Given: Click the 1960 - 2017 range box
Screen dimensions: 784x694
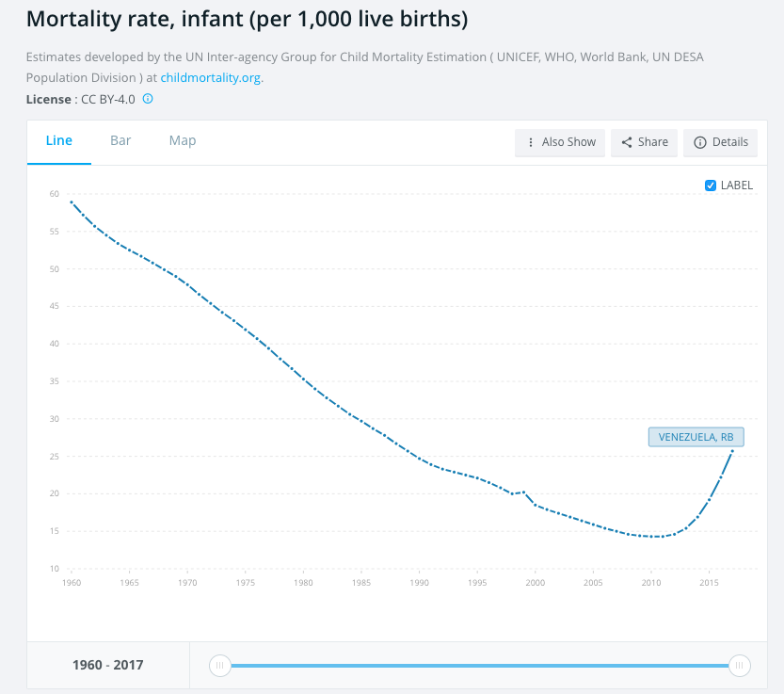Looking at the screenshot, I should [108, 666].
